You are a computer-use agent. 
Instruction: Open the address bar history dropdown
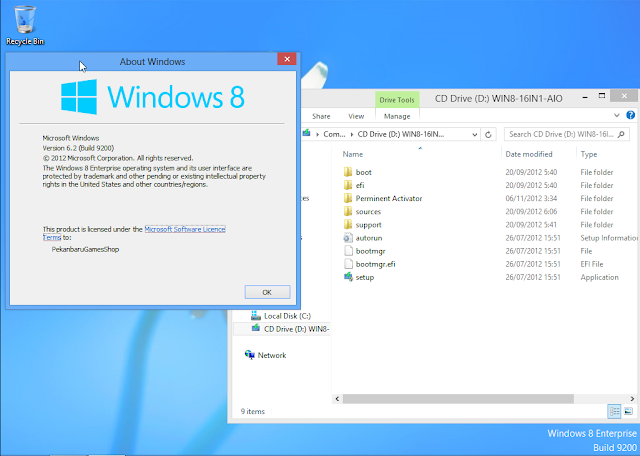pos(474,134)
